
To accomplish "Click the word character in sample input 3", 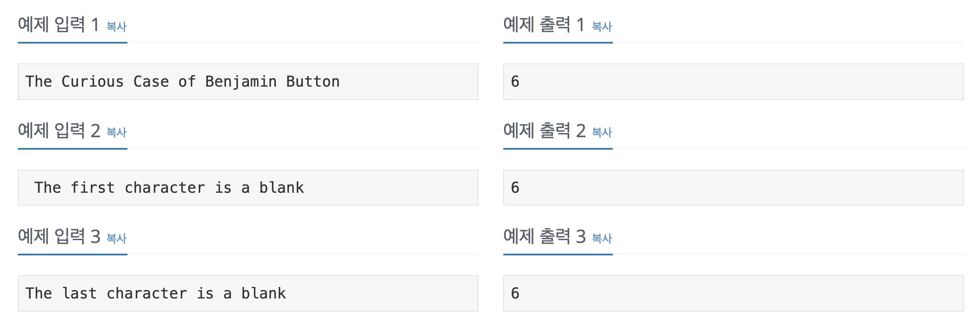I will [x=146, y=293].
